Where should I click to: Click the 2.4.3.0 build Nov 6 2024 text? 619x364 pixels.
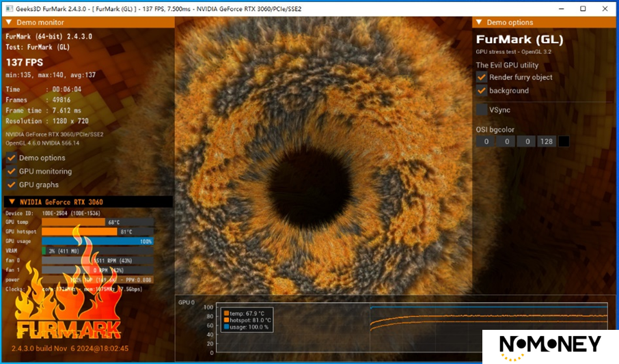coord(70,348)
